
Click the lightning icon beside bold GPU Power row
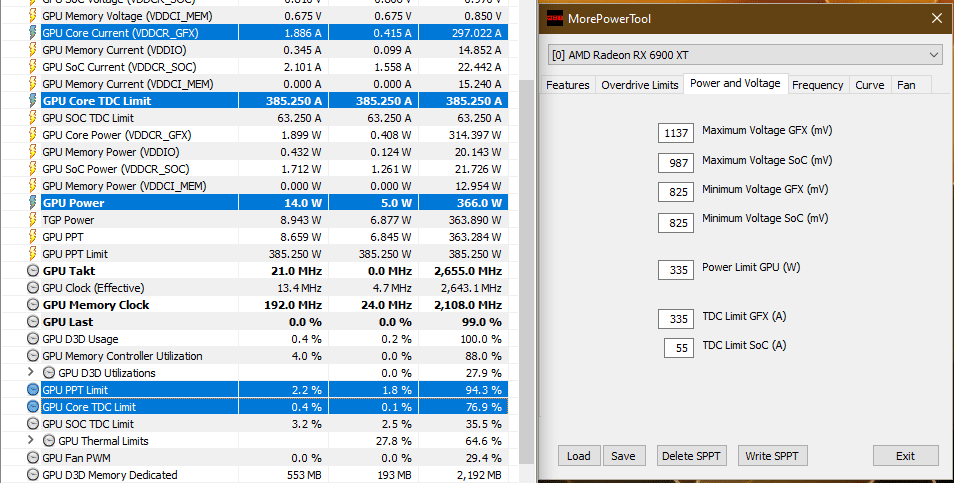[x=33, y=203]
